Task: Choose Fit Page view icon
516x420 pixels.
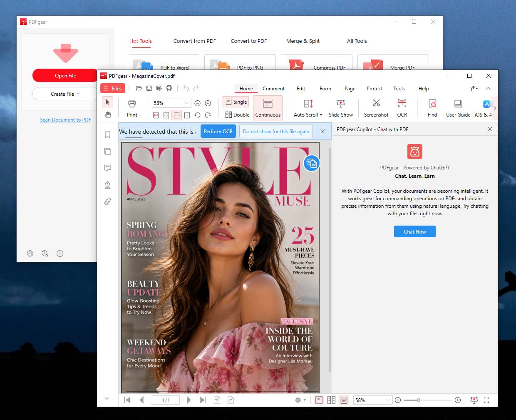Action: (166, 115)
